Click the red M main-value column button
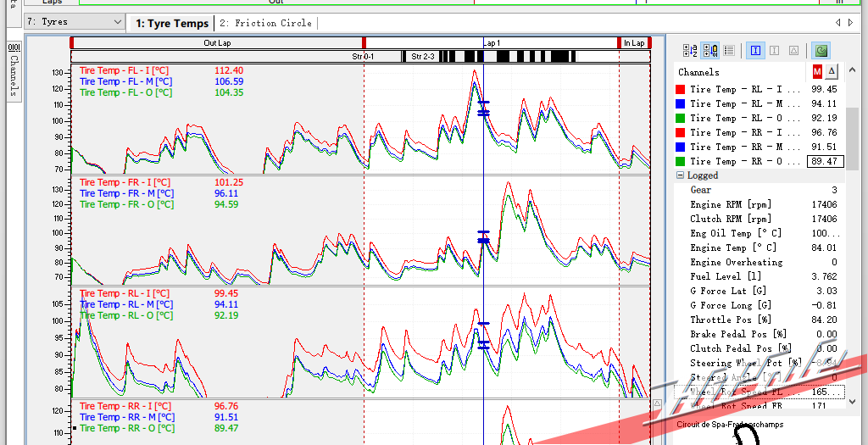This screenshot has width=868, height=445. (817, 71)
